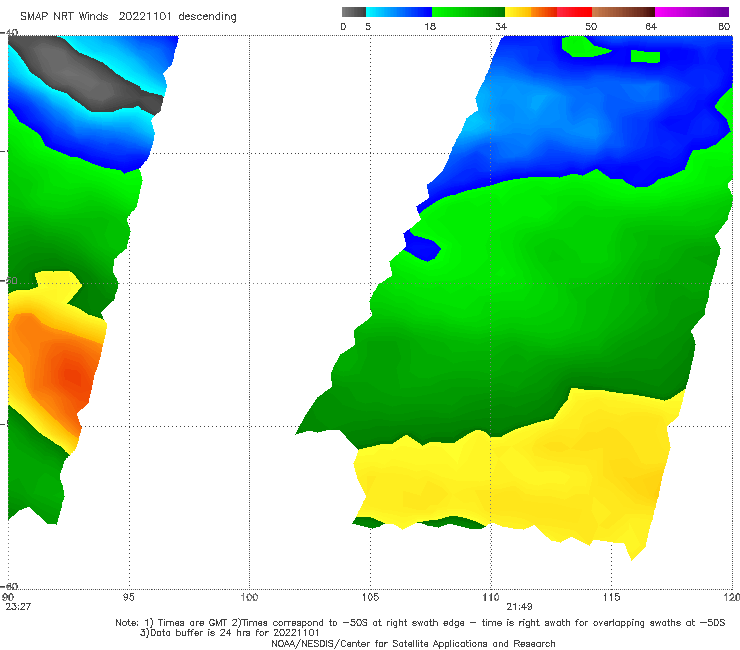The height and width of the screenshot is (650, 740).
Task: Click the color bar label "34"
Action: (501, 26)
